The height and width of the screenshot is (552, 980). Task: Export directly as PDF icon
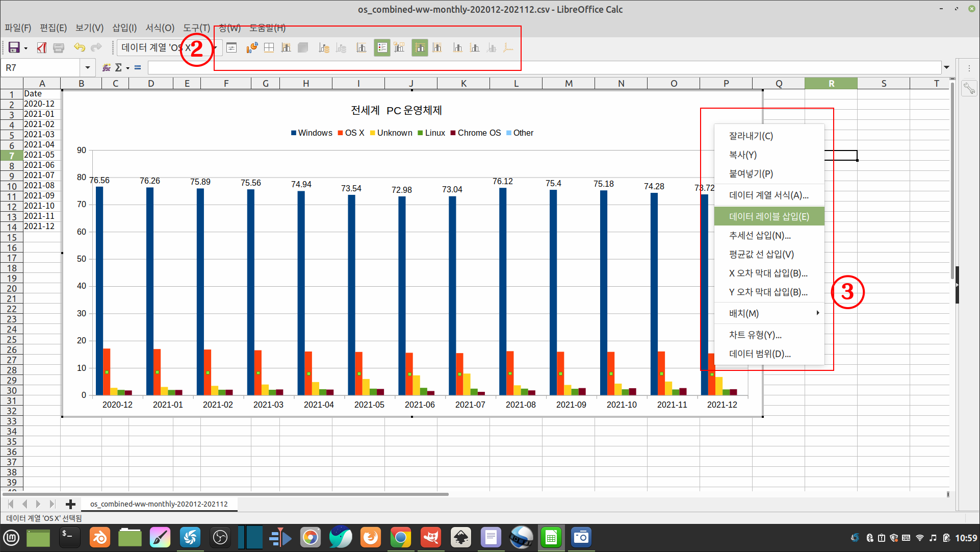click(42, 48)
